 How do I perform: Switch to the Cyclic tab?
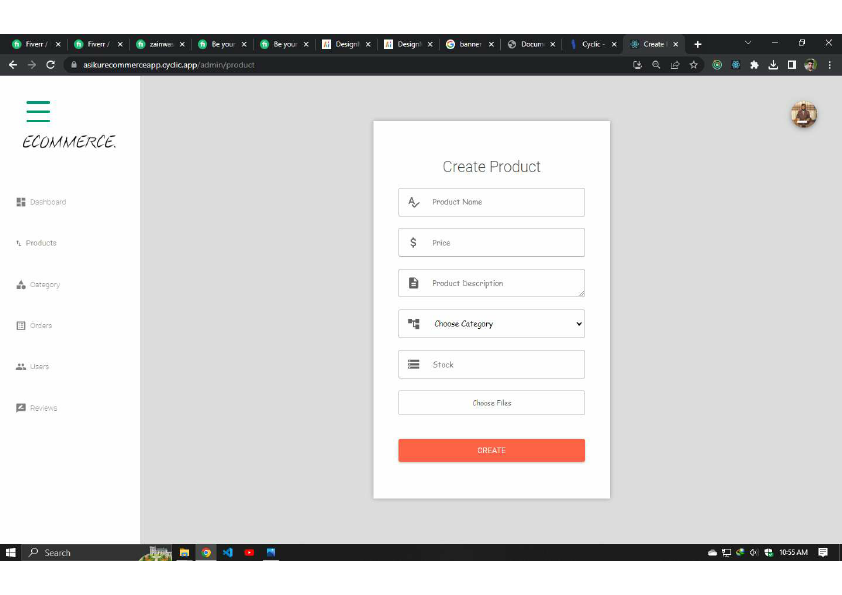click(593, 45)
